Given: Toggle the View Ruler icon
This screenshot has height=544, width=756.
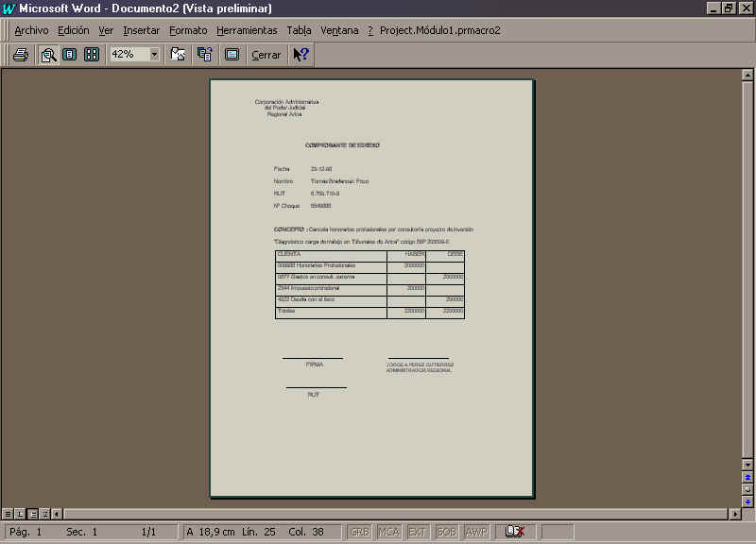Looking at the screenshot, I should 178,55.
